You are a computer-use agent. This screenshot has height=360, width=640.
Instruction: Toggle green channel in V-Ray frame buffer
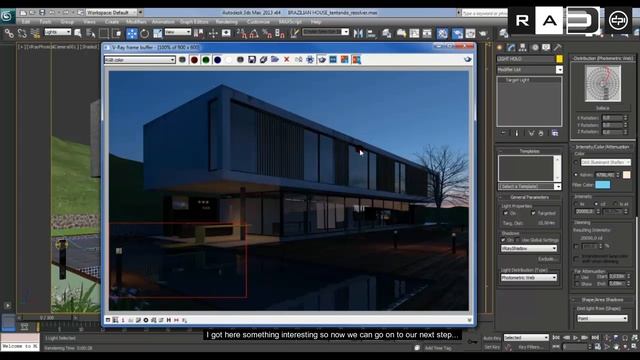206,60
